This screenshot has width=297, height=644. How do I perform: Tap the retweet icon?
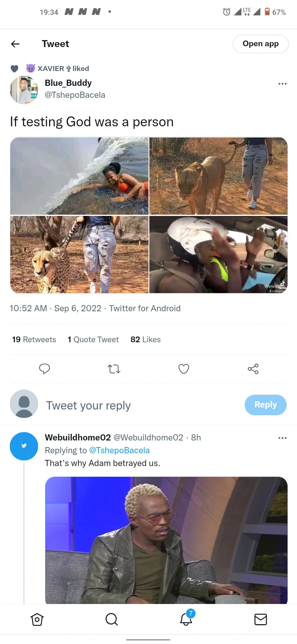click(x=114, y=369)
